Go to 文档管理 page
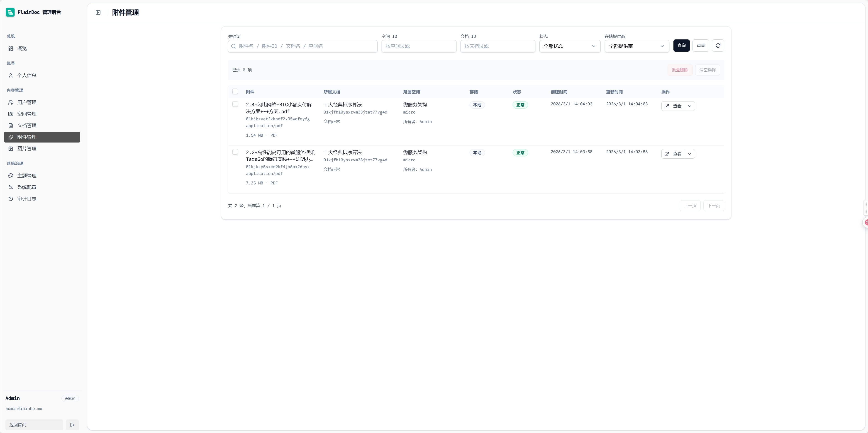868x433 pixels. [42, 126]
